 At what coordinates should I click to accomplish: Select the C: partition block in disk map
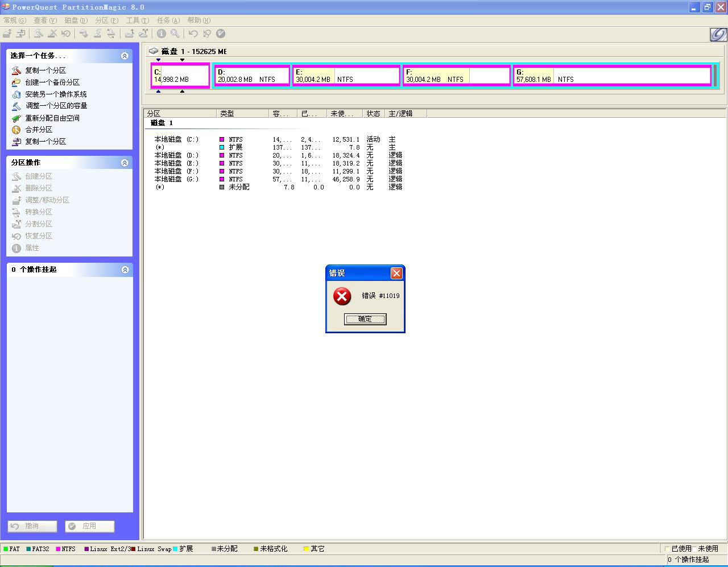180,76
